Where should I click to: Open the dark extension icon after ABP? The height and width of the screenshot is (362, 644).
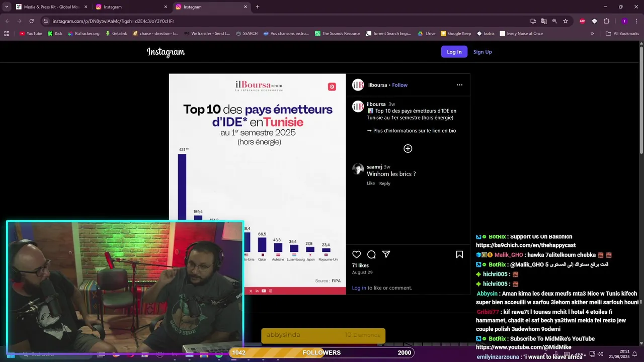594,21
